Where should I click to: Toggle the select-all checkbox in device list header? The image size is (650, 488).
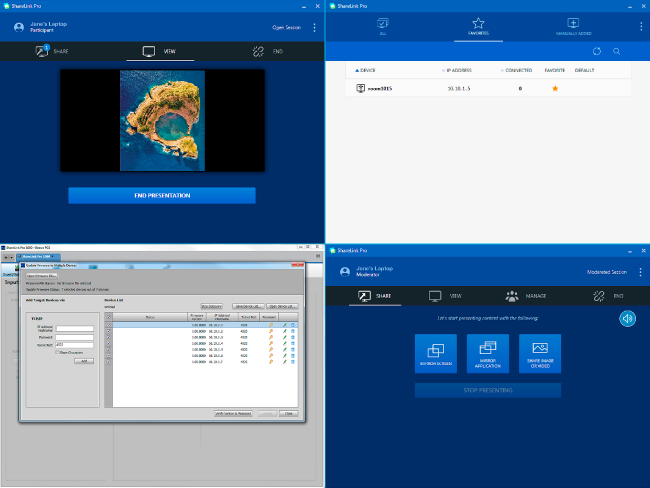point(108,317)
